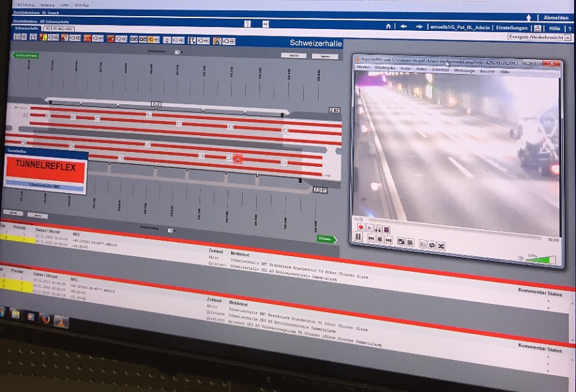Skip to next track in VLC

coord(388,240)
